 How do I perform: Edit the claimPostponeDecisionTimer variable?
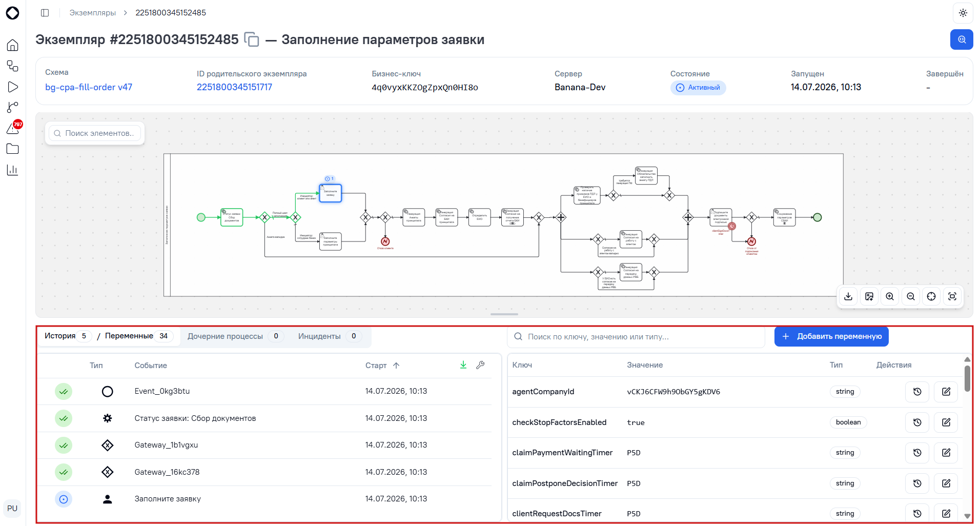[x=946, y=483]
